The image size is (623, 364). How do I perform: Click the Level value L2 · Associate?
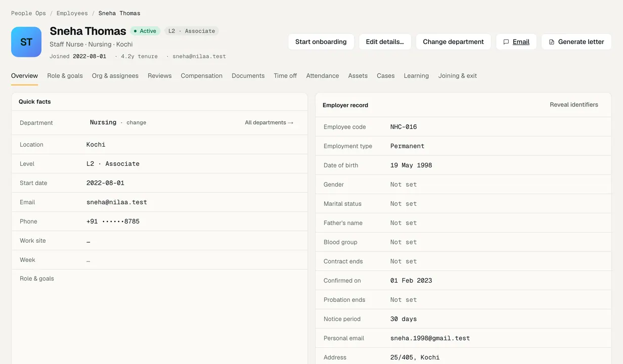click(x=113, y=164)
